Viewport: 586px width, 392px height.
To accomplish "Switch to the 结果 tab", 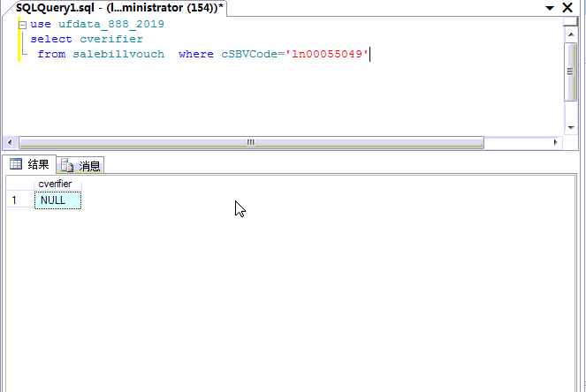I will 29,164.
